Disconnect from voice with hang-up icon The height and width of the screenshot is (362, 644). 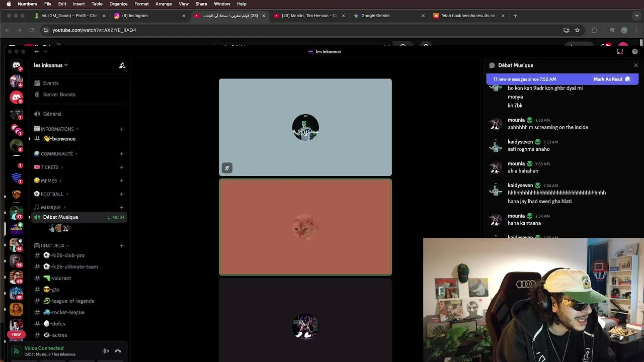pos(118,351)
